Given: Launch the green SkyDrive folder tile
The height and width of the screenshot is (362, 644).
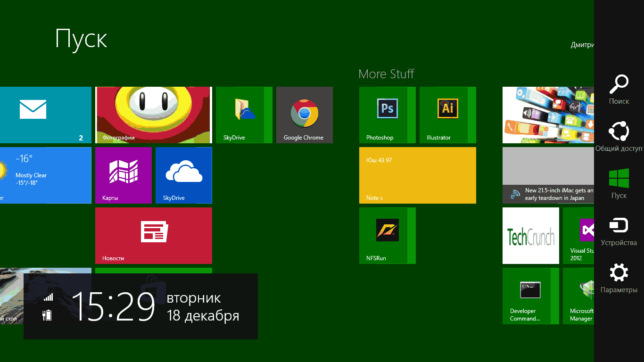Looking at the screenshot, I should [x=244, y=115].
